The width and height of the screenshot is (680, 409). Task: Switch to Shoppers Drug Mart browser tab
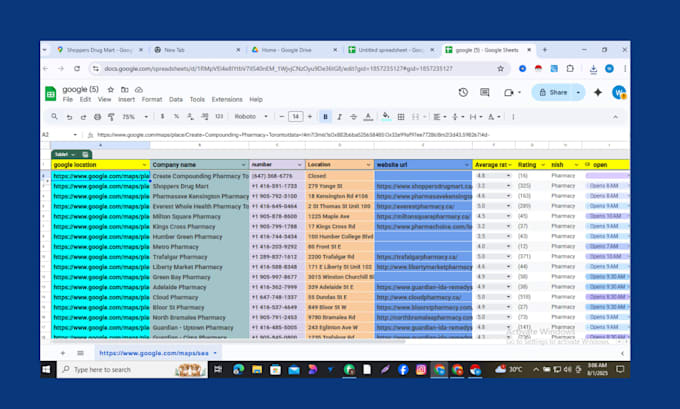(100, 50)
